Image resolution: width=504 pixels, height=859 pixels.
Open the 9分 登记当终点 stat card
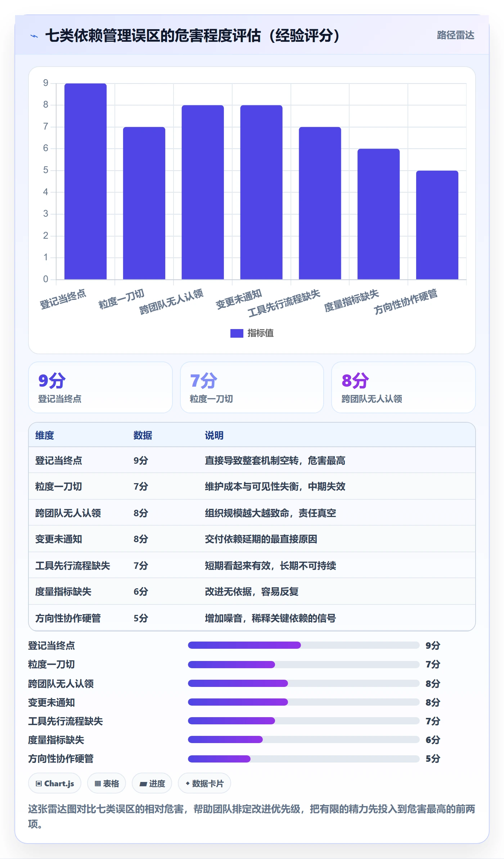(x=100, y=387)
